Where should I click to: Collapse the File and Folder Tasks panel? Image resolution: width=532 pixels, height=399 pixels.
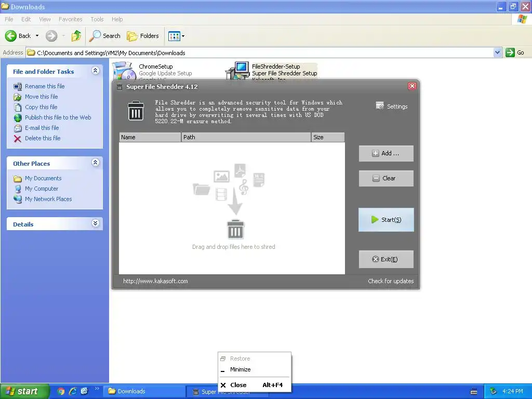pyautogui.click(x=96, y=71)
